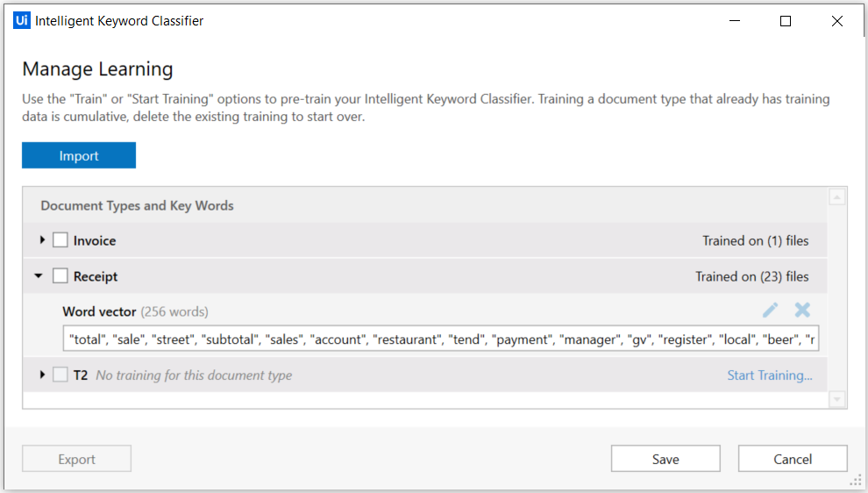Collapse the Receipt document type row
This screenshot has width=868, height=493.
click(39, 275)
